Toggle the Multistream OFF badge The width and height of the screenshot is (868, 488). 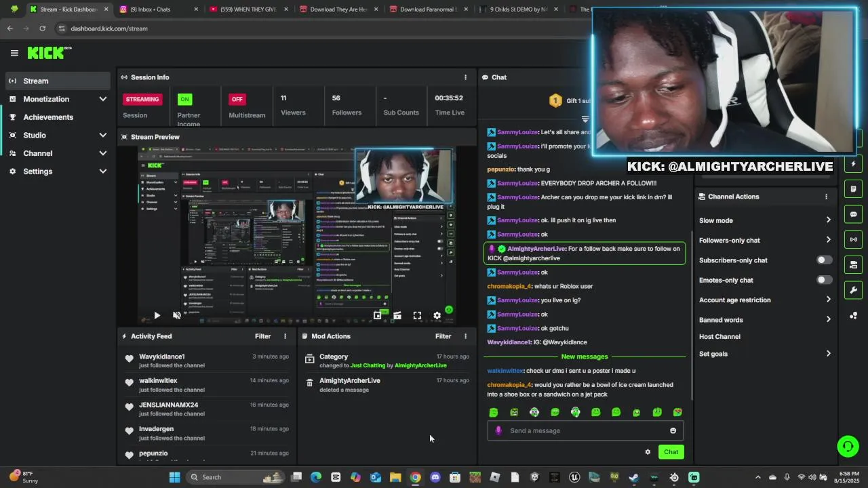point(237,99)
